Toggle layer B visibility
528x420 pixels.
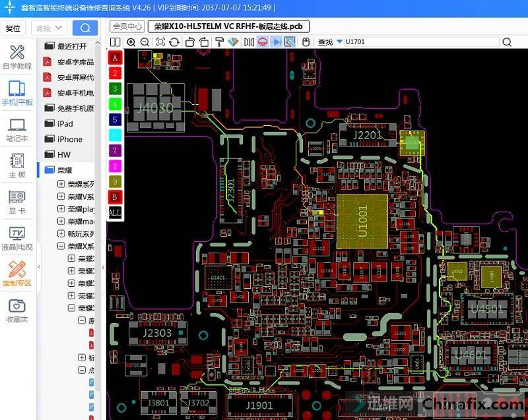[115, 196]
